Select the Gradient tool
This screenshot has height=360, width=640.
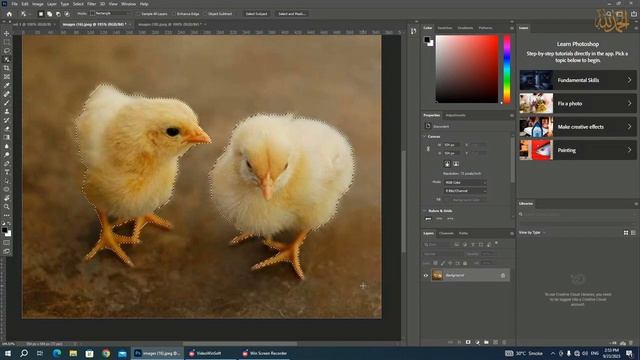click(7, 138)
